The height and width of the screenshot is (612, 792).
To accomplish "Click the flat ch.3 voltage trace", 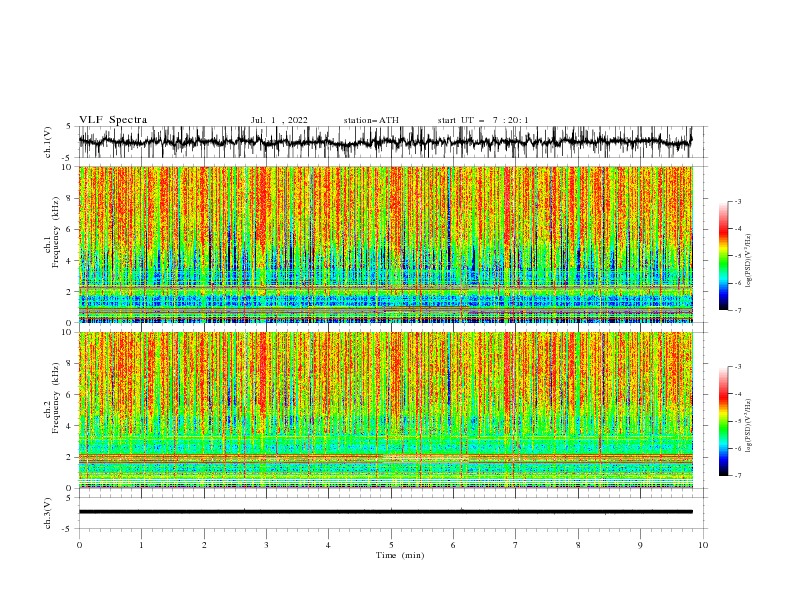I will coord(385,512).
